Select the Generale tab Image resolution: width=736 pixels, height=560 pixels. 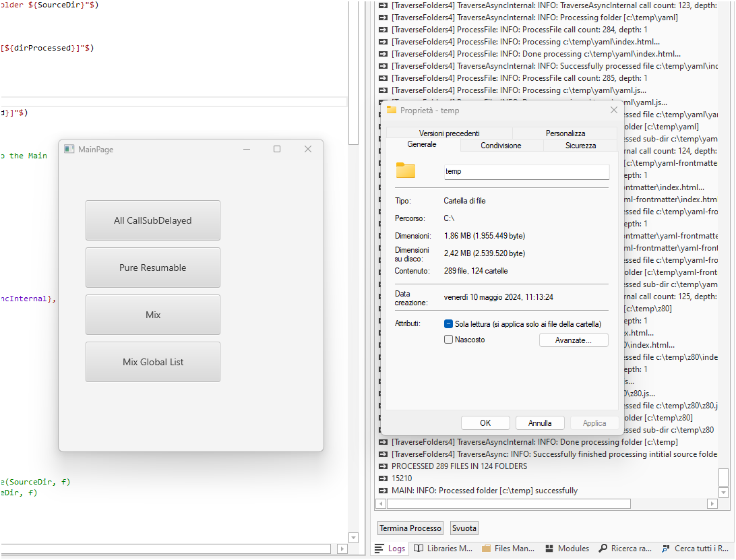point(422,145)
